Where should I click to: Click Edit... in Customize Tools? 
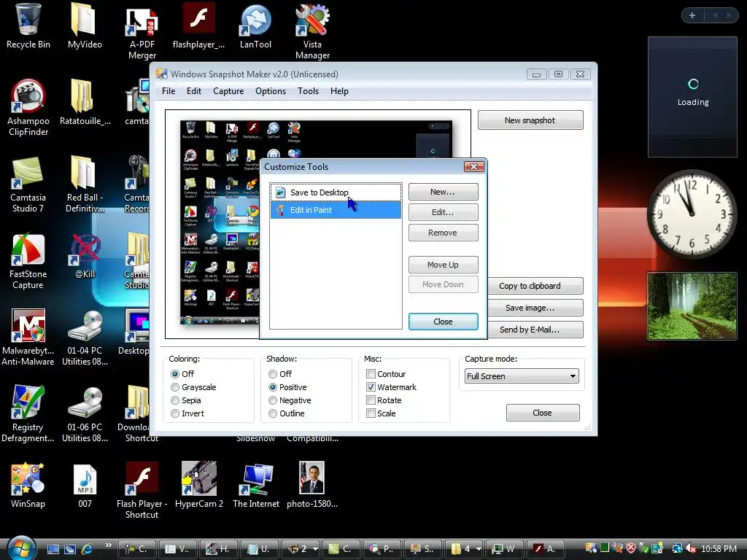pos(443,212)
